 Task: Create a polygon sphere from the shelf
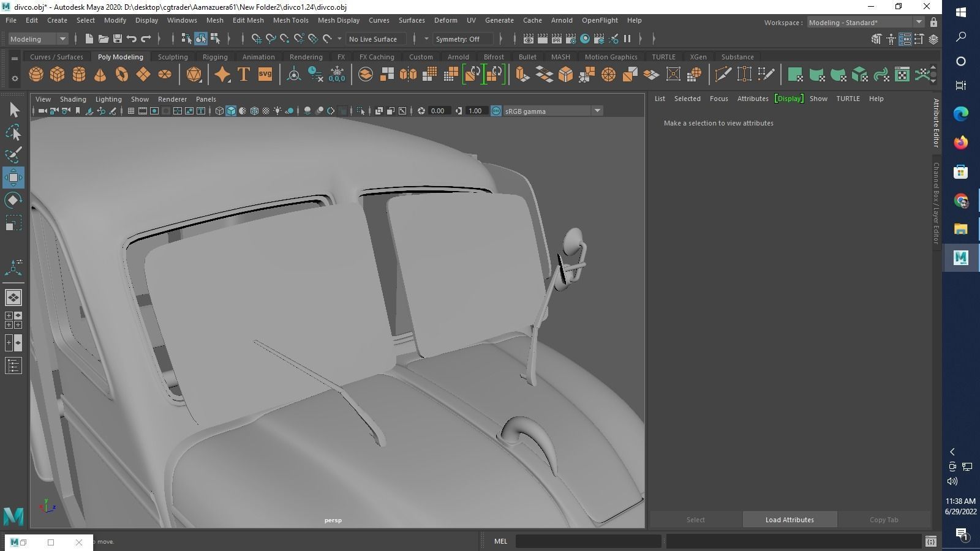(36, 75)
